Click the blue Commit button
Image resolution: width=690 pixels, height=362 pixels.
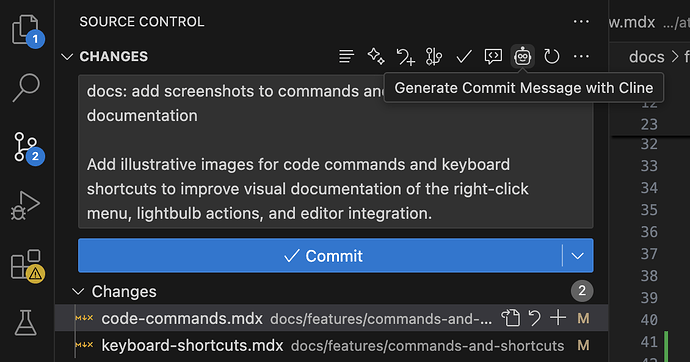(320, 256)
